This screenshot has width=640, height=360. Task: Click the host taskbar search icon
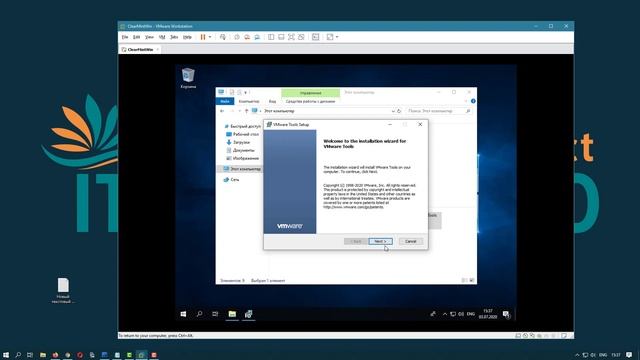[x=18, y=355]
